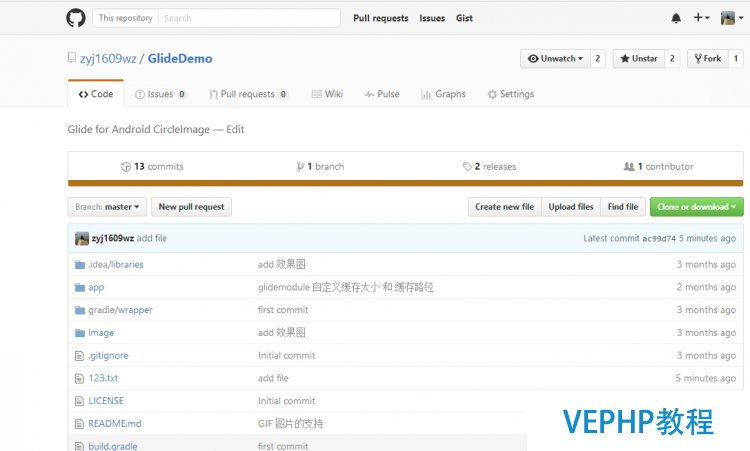View the 13 commits

tap(152, 166)
